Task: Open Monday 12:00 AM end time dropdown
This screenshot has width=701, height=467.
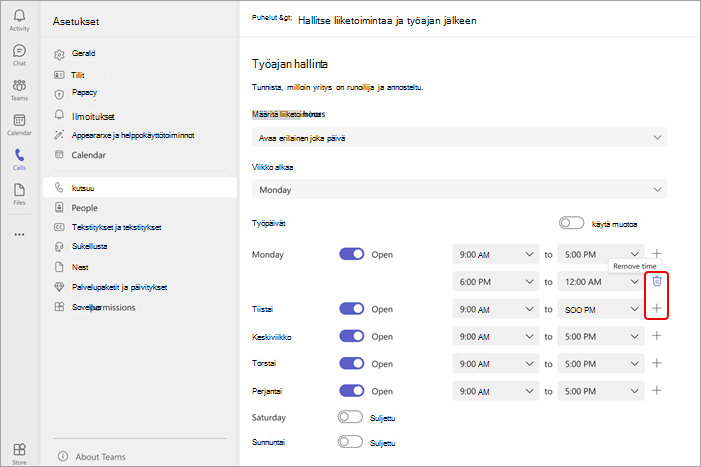Action: tap(601, 282)
